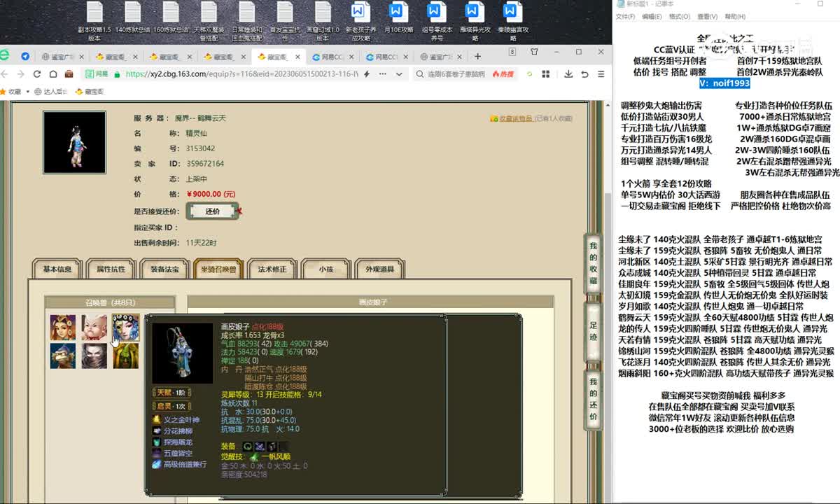Image resolution: width=840 pixels, height=504 pixels.
Task: Open desktop document 新老孩子养成攻略
Action: tap(360, 22)
